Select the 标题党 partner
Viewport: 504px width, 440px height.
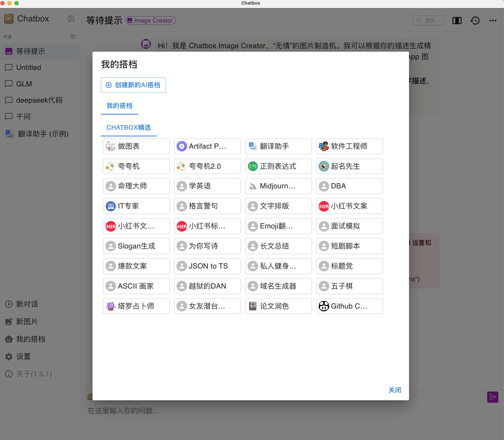350,266
